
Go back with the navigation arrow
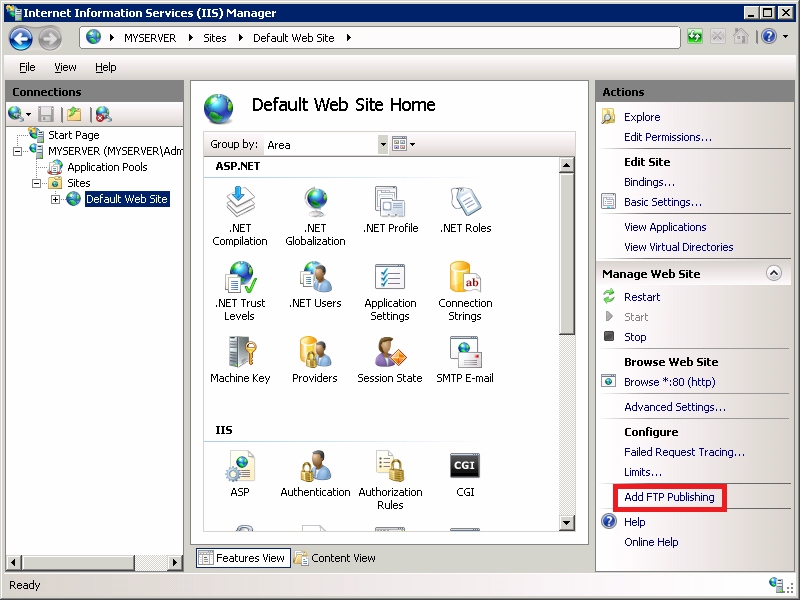tap(21, 38)
